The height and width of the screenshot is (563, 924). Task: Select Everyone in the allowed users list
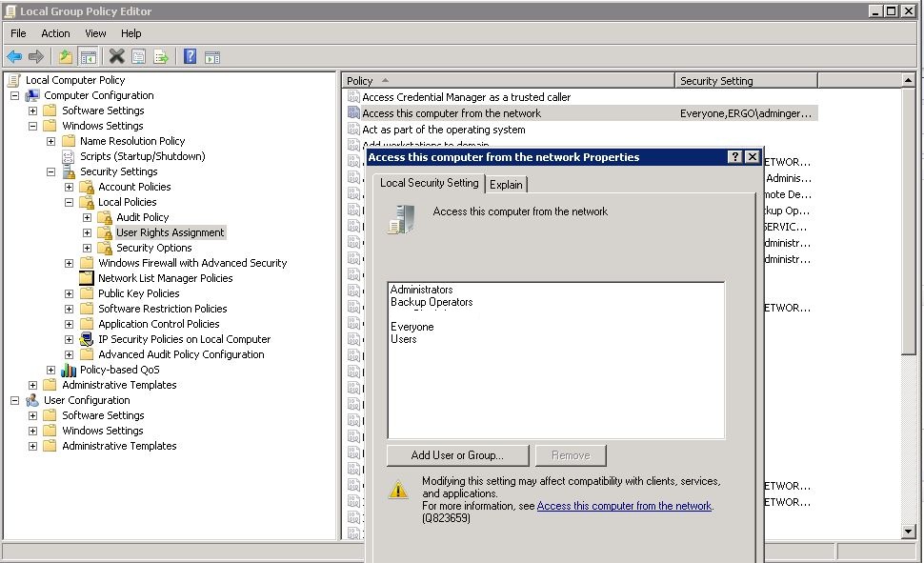pyautogui.click(x=412, y=326)
